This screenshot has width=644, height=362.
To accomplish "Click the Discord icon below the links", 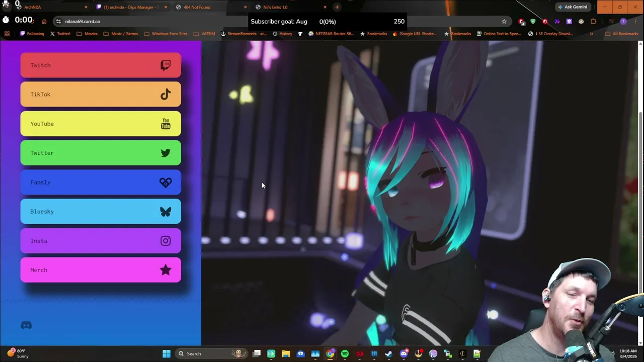I will [26, 325].
